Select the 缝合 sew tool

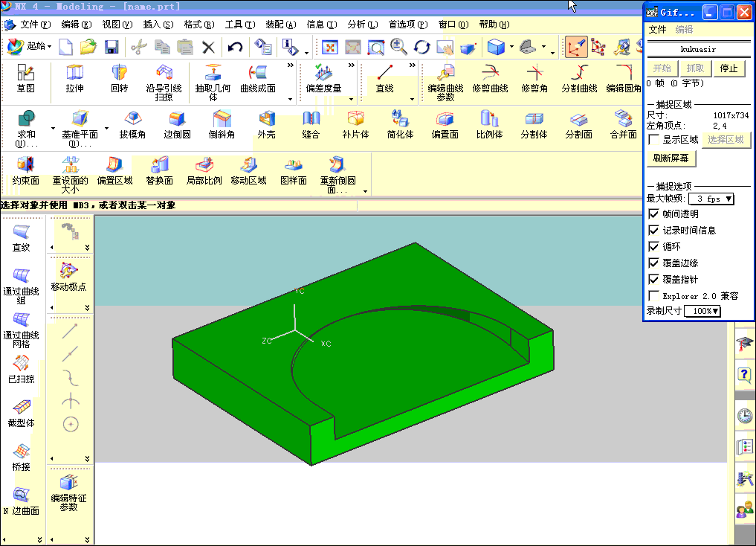[x=311, y=124]
